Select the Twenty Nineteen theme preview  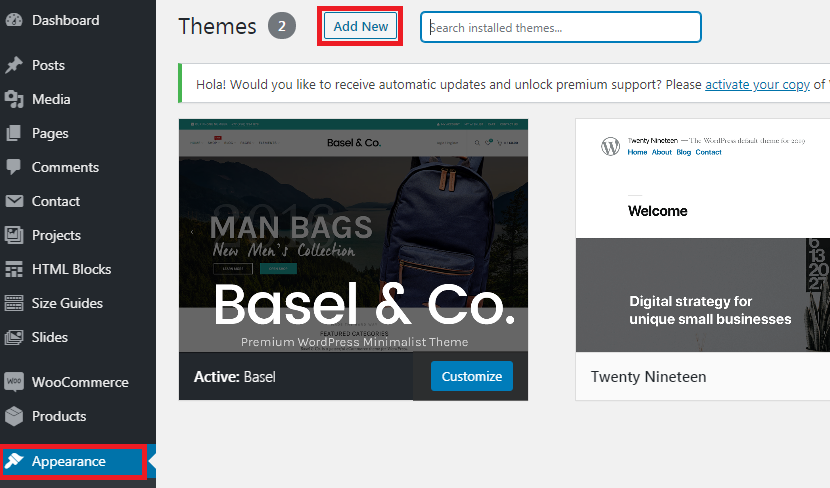coord(702,235)
